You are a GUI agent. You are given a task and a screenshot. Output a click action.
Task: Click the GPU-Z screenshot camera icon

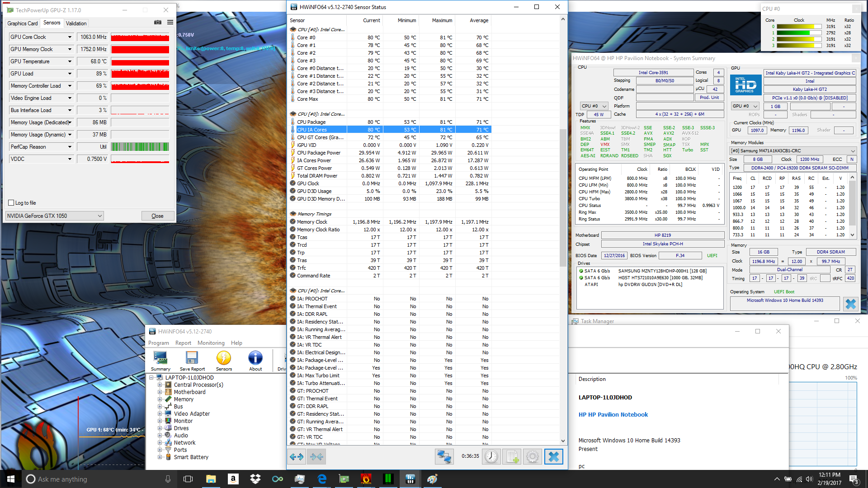click(x=157, y=22)
